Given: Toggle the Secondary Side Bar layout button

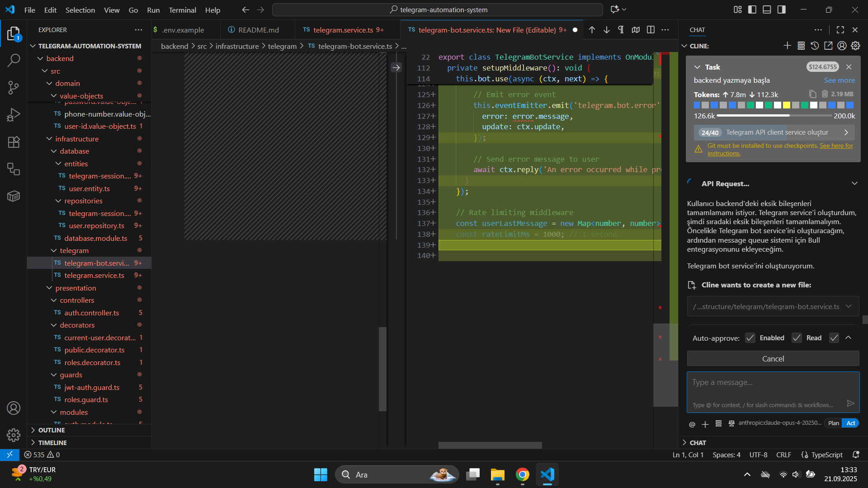Looking at the screenshot, I should 781,9.
